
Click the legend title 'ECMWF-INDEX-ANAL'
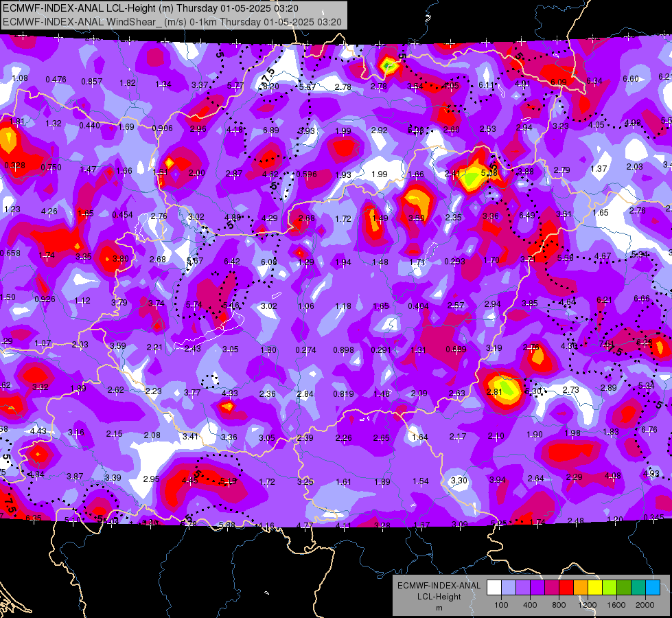pyautogui.click(x=439, y=586)
